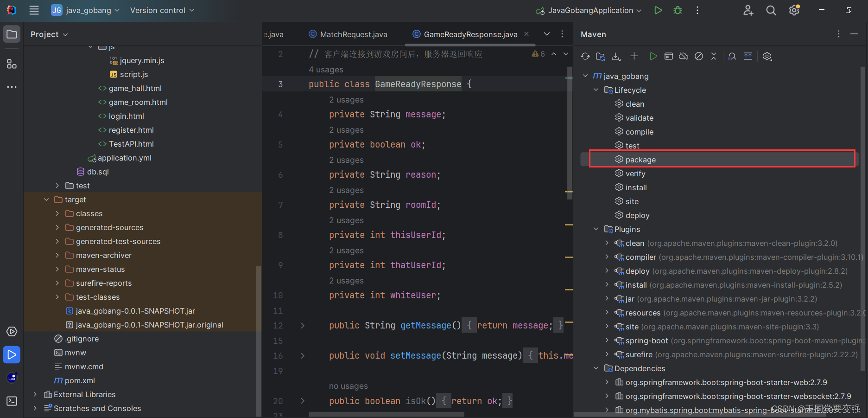Collapse Lifecycle node in Maven
The height and width of the screenshot is (418, 868).
click(596, 90)
